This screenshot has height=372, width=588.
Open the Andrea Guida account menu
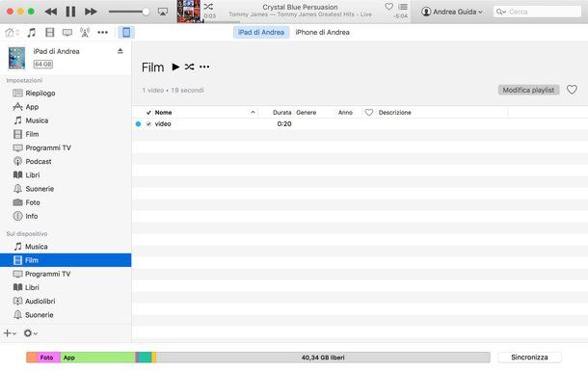click(452, 12)
